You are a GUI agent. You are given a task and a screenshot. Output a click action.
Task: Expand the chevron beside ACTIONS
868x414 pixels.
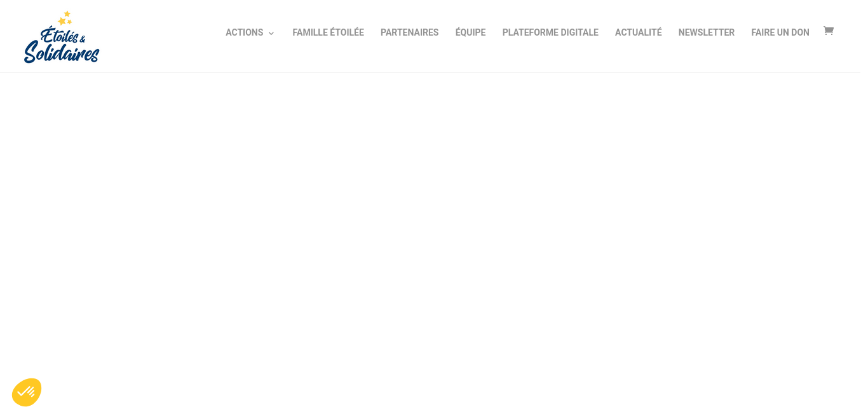271,33
